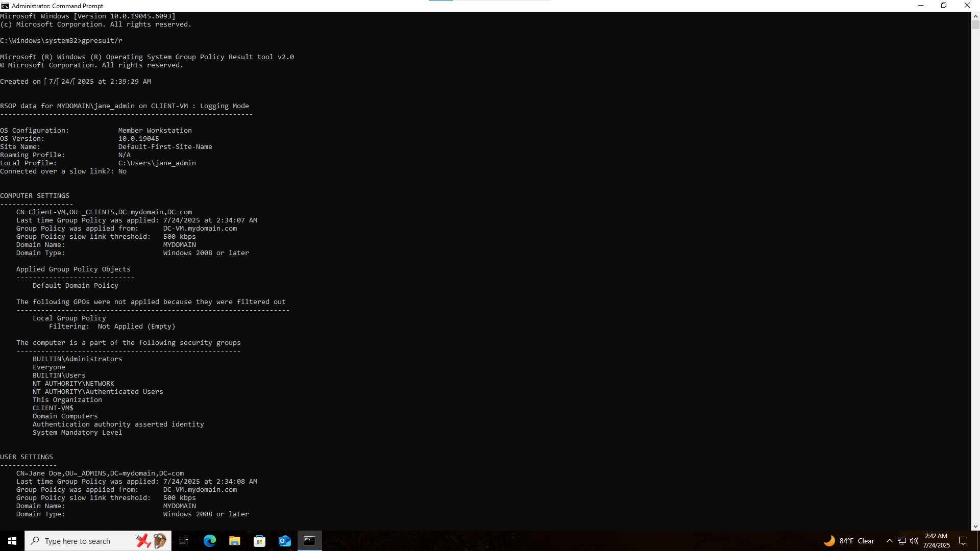Click the 'CN=Jane Doe,OU=_ADMINS' line
Screen dimensions: 980x551
click(x=100, y=473)
